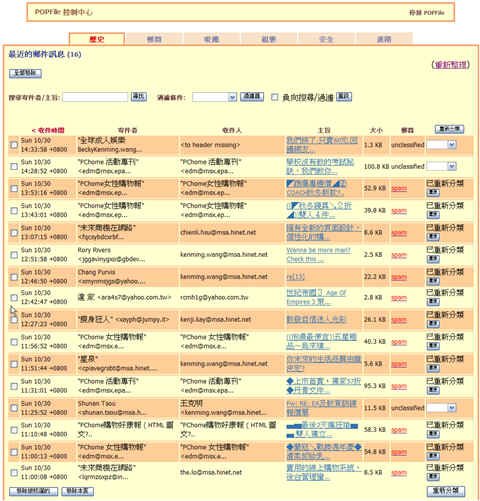Viewport: 480px width, 501px height.
Task: Open the 'Wanna be more man?' subject link
Action: pos(318,255)
